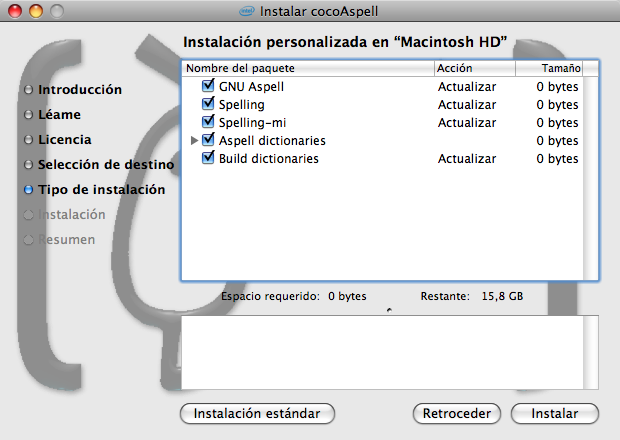Toggle the Spelling-mi package checkbox
The image size is (620, 440).
208,122
